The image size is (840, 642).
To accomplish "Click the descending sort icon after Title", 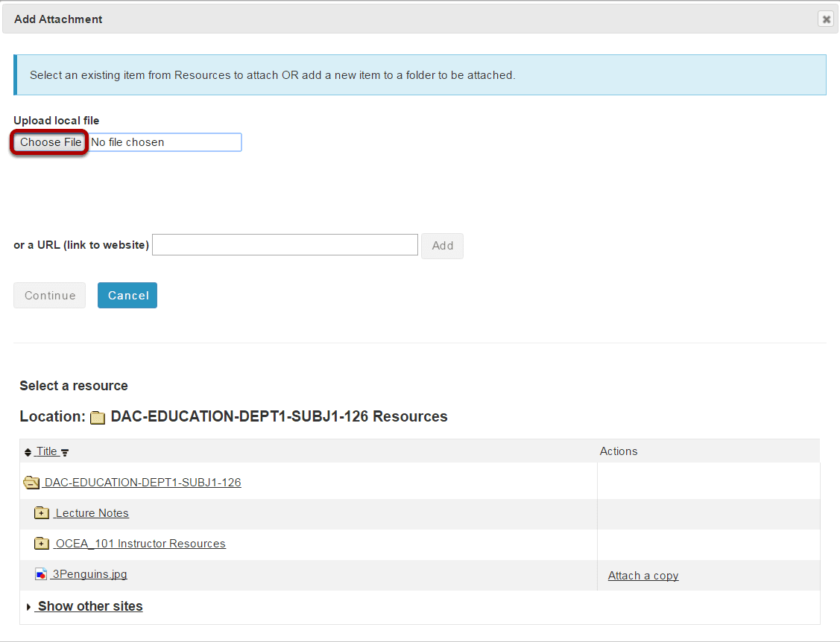I will [x=65, y=453].
